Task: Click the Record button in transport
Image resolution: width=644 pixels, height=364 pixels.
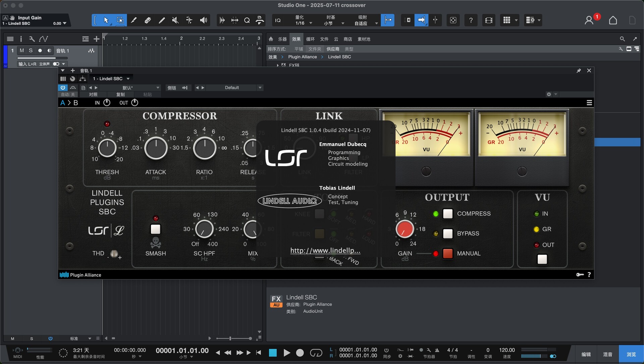Action: tap(300, 353)
